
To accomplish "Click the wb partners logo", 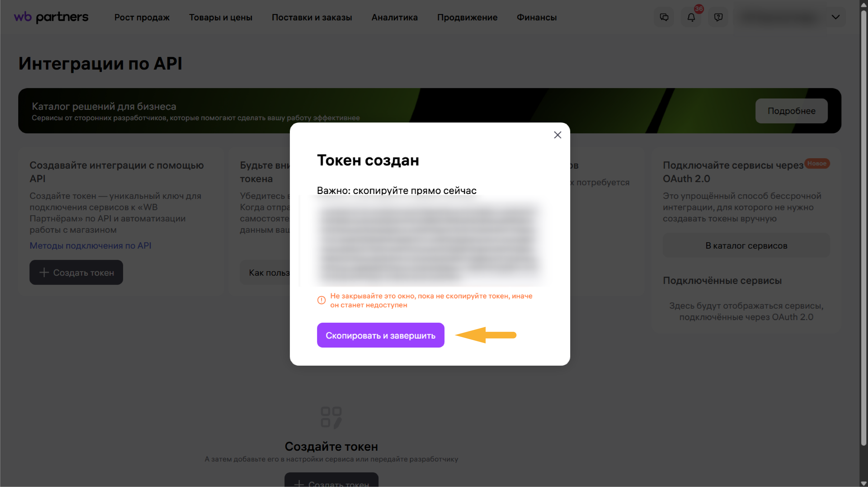I will (50, 17).
